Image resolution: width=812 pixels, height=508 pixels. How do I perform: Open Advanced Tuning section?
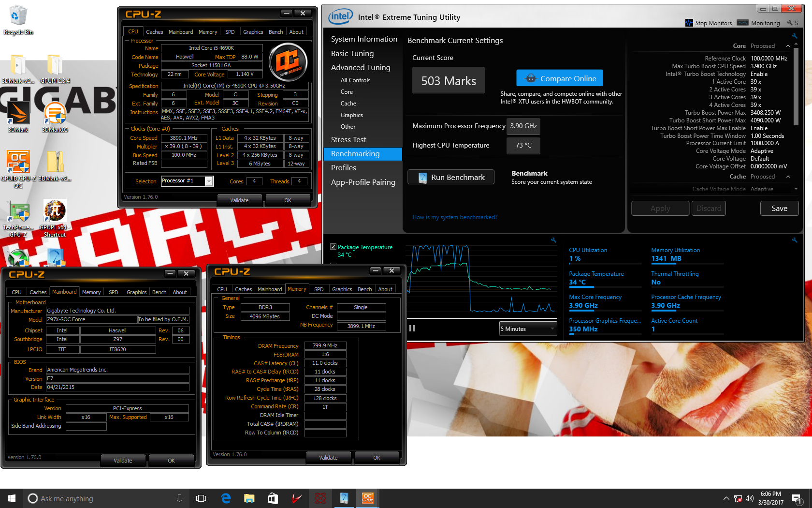click(361, 68)
